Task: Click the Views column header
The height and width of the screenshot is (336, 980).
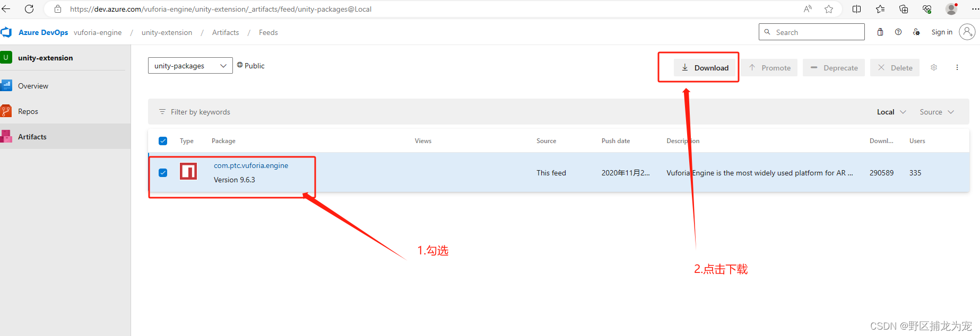Action: 423,141
